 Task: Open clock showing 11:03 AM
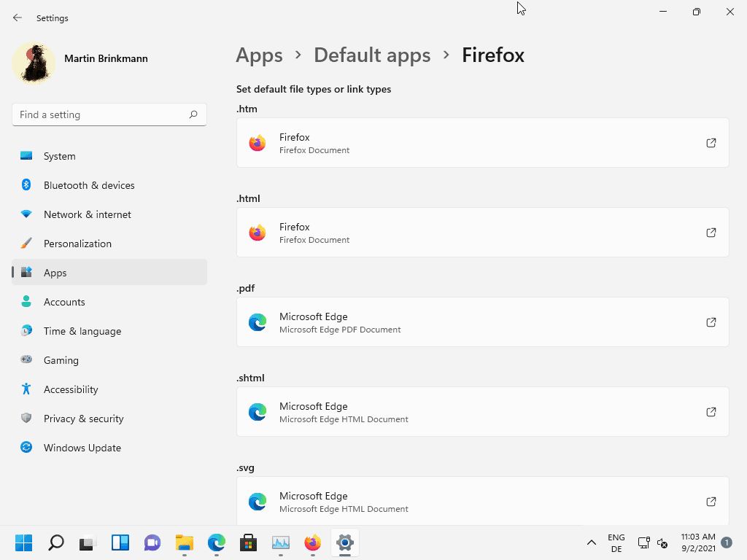(x=698, y=542)
